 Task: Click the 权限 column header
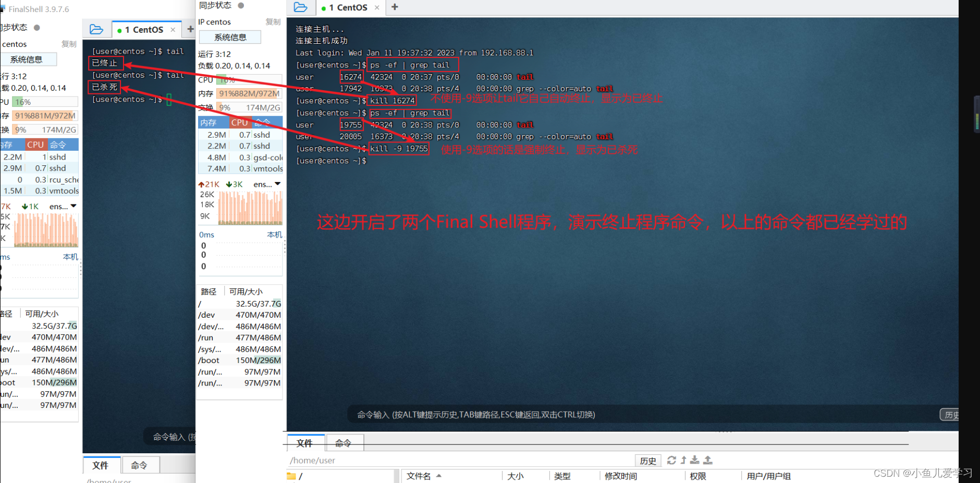tap(697, 476)
